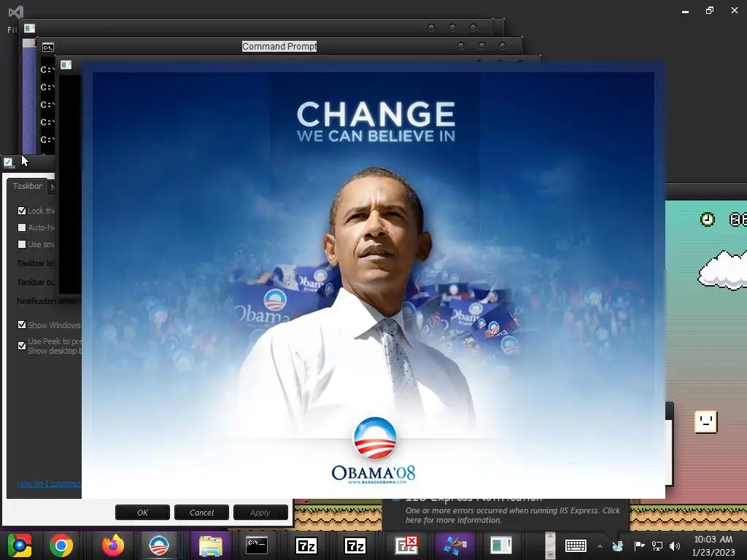Screen dimensions: 747x560
Task: Select the Taskbar tab
Action: 27,186
